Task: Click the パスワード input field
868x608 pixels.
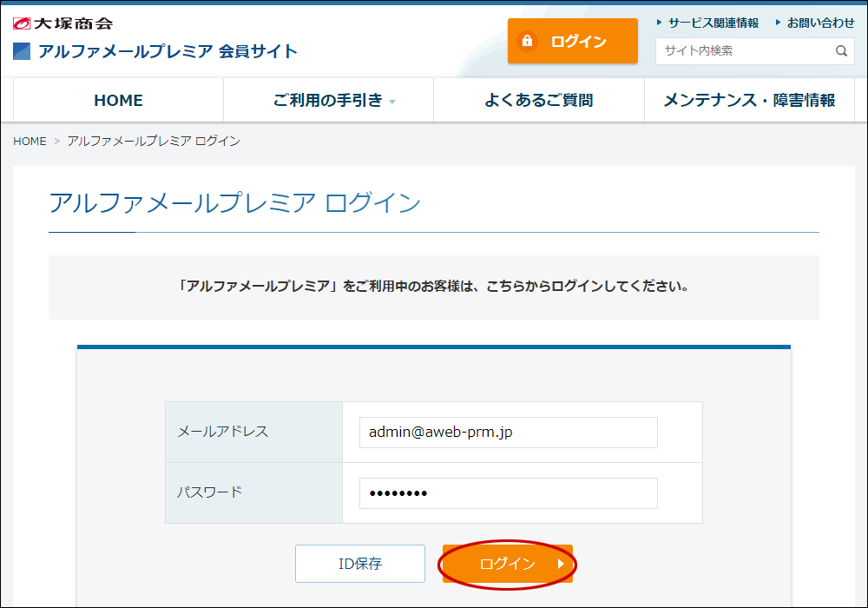Action: [508, 493]
